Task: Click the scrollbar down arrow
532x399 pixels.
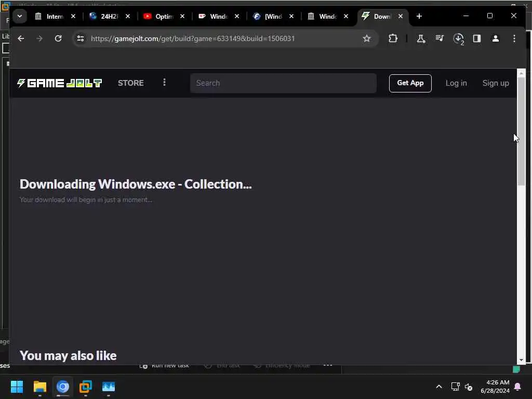Action: click(521, 360)
